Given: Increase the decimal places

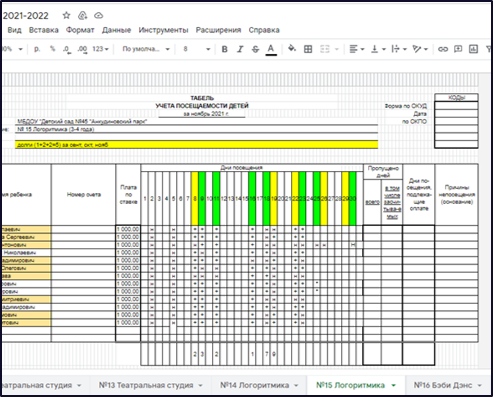Looking at the screenshot, I should 82,49.
